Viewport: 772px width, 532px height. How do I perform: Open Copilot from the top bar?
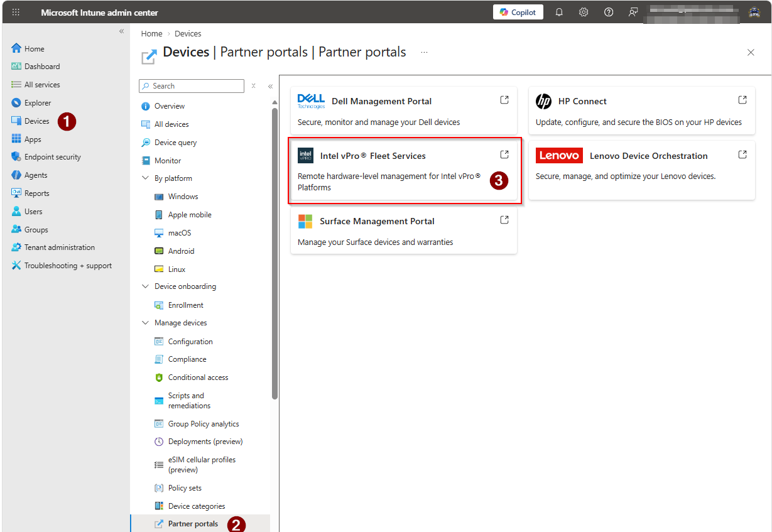pyautogui.click(x=518, y=13)
